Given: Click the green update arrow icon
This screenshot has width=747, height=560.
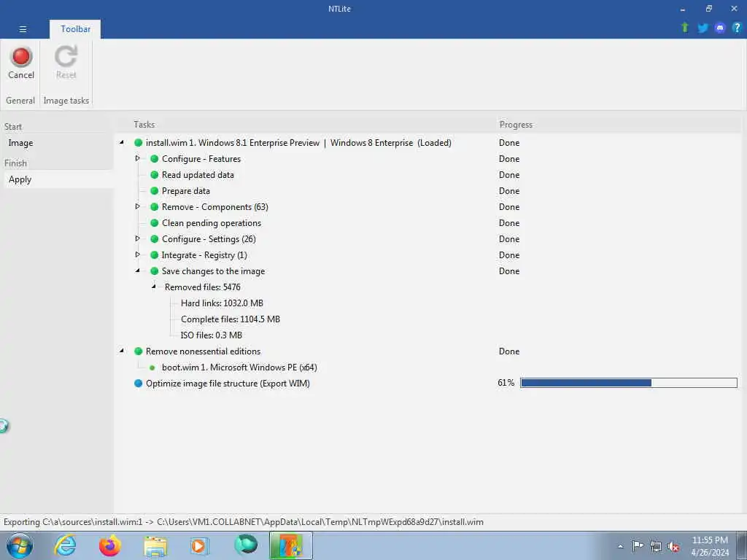Looking at the screenshot, I should tap(684, 28).
